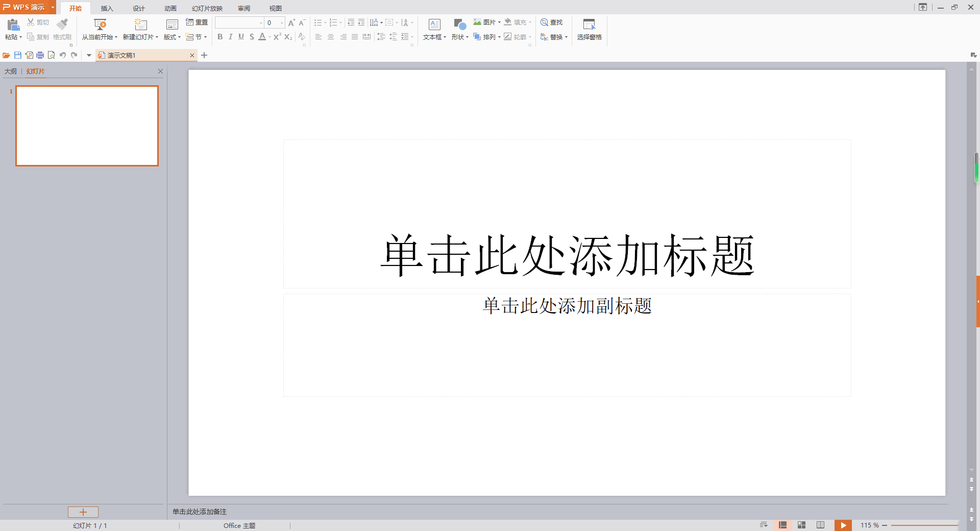Apply strikethrough with the S icon
This screenshot has height=531, width=980.
(251, 37)
